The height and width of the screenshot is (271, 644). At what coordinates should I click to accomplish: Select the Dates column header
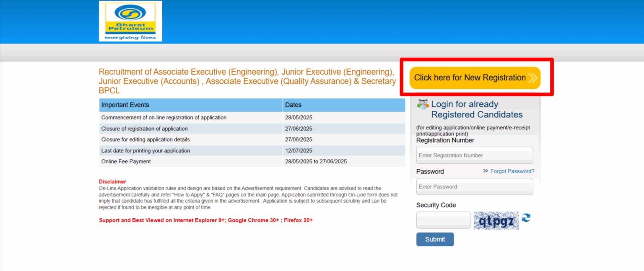coord(293,105)
